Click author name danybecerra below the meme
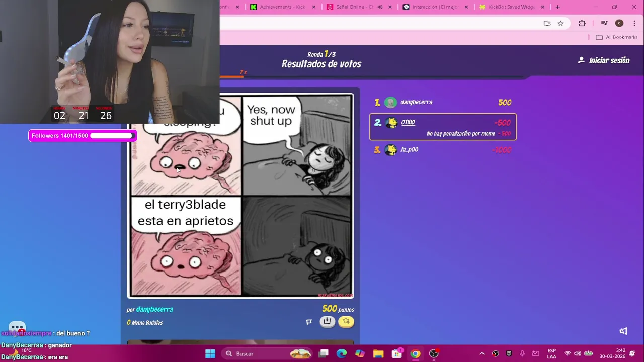Screen dimensions: 644x362 tap(154, 310)
